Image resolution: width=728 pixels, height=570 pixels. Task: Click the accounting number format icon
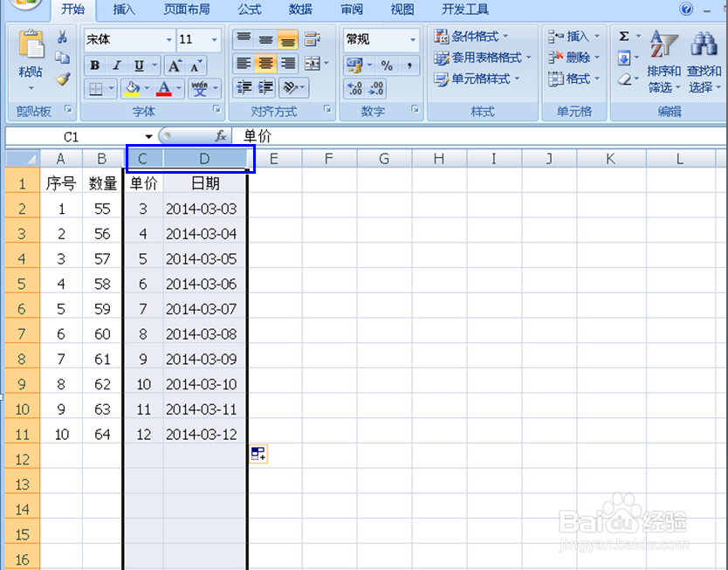(x=354, y=65)
